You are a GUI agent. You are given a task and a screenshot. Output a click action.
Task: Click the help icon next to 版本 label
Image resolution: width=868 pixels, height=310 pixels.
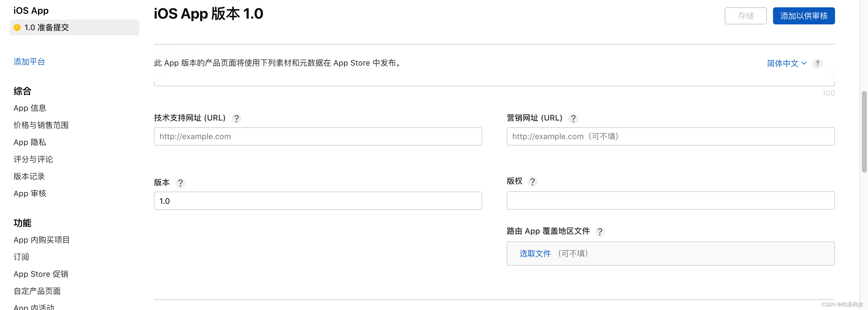[x=181, y=183]
